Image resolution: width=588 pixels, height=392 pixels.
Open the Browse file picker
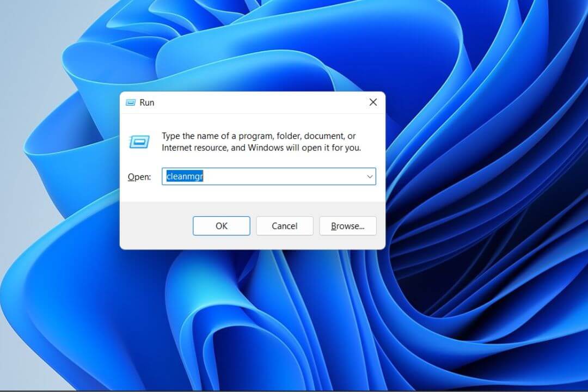[x=348, y=225]
